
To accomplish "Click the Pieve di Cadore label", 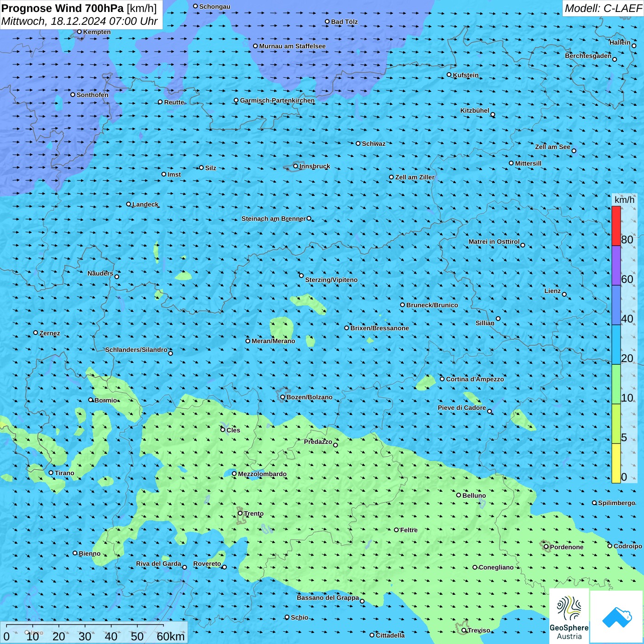I will [461, 408].
